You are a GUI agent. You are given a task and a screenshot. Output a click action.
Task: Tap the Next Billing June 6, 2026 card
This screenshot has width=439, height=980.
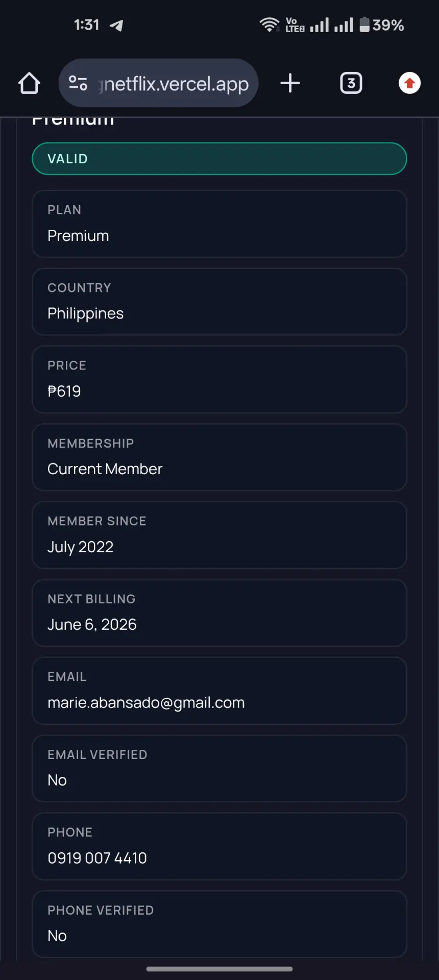219,613
